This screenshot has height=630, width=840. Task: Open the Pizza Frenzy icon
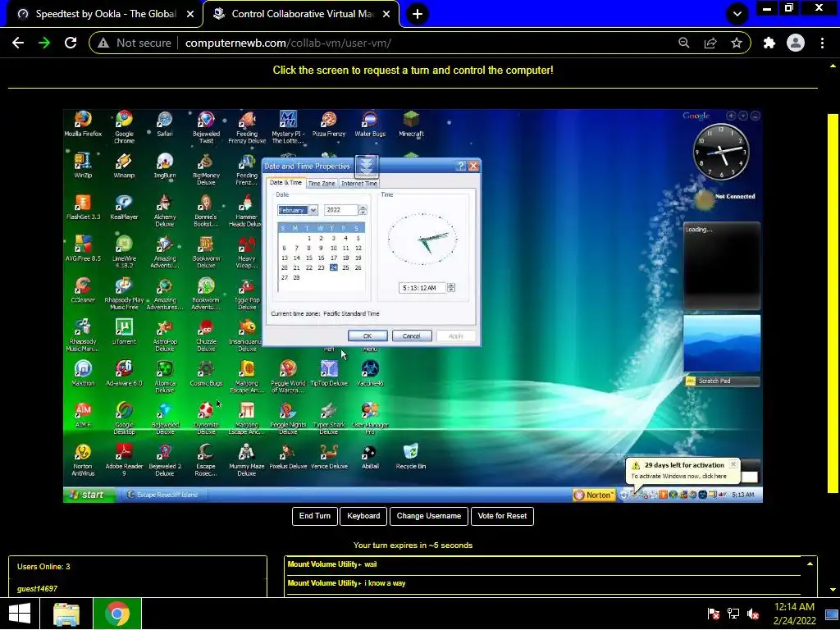coord(329,124)
